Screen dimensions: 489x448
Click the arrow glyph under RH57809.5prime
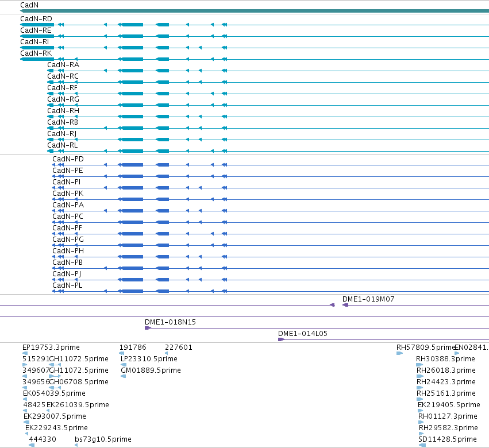(399, 354)
